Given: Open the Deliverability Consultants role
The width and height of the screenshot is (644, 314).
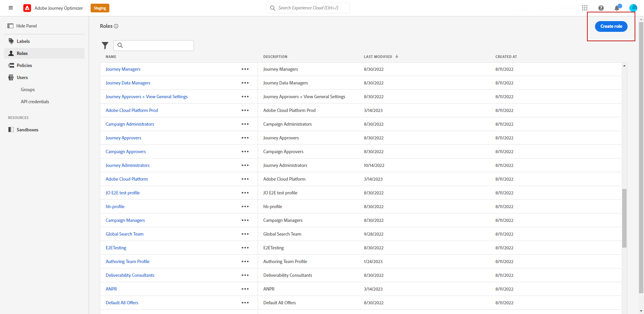Looking at the screenshot, I should 130,275.
